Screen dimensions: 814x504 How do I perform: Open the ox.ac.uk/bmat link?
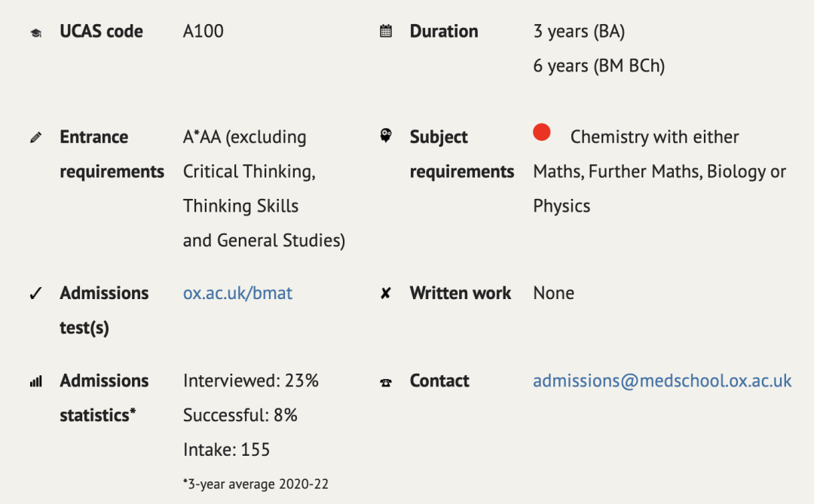[237, 293]
